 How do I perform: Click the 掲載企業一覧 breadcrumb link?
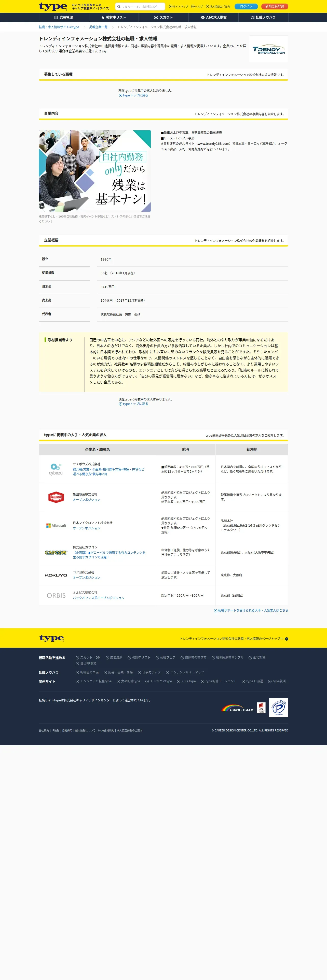98,27
